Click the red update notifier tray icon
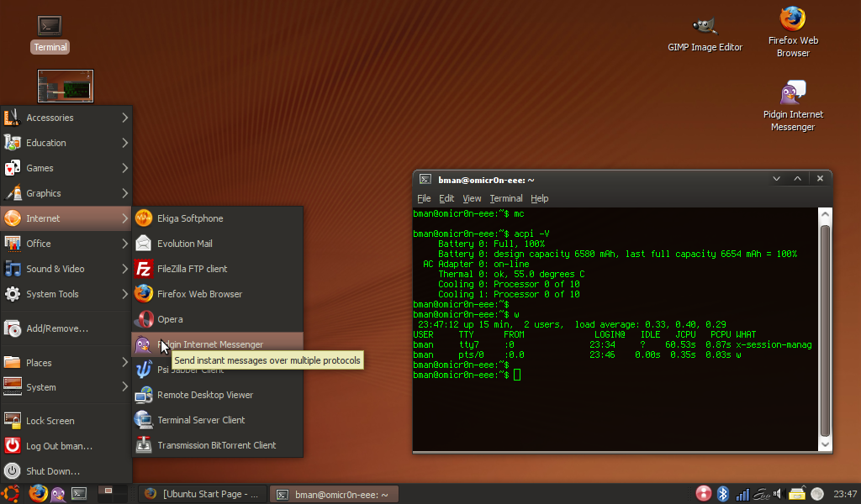The width and height of the screenshot is (861, 504). (704, 494)
